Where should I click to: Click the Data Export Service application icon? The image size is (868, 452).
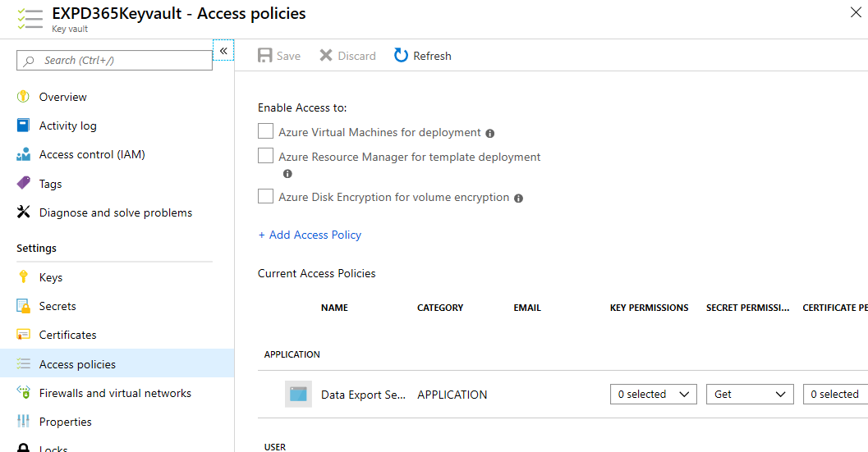coord(298,395)
